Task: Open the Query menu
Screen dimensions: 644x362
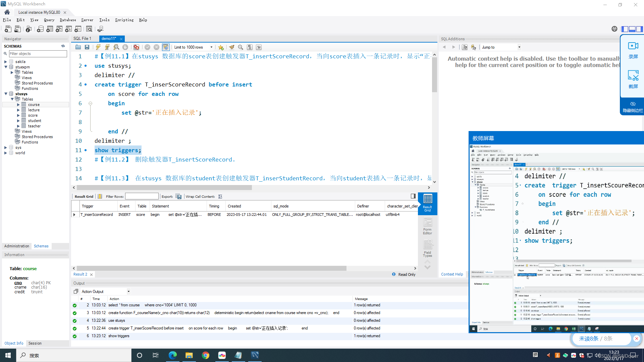Action: tap(49, 20)
